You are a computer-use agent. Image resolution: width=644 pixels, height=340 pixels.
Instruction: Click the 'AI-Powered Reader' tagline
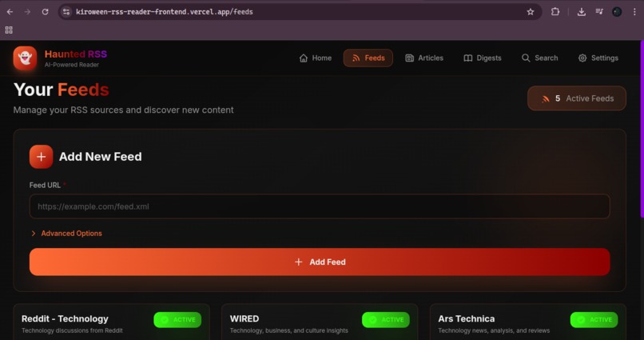pos(71,65)
